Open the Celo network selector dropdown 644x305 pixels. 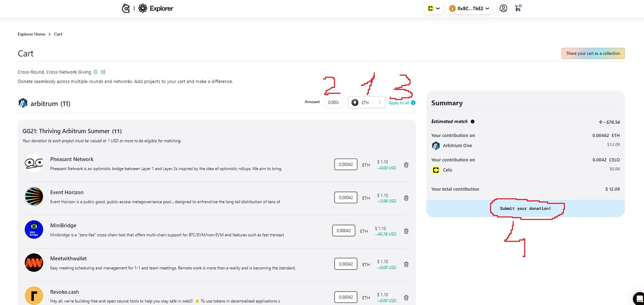pos(433,9)
